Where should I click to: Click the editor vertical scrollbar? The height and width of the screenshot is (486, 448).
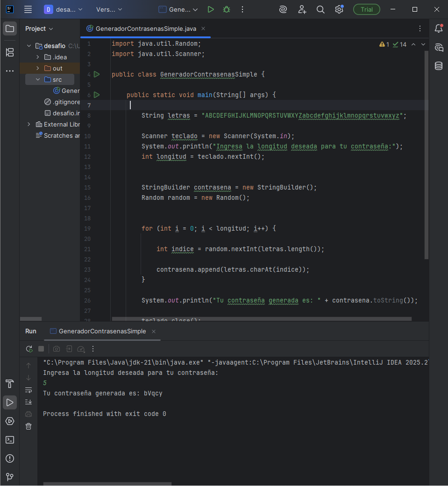pos(427,155)
